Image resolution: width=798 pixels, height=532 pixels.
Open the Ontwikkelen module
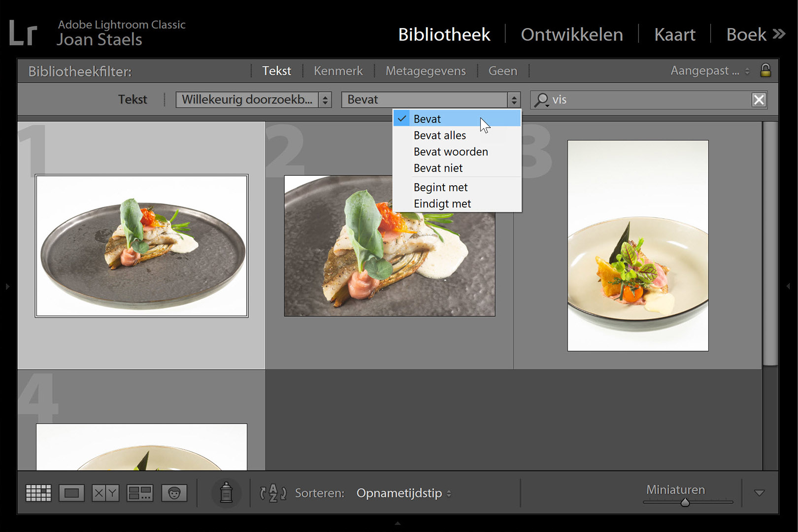tap(572, 34)
